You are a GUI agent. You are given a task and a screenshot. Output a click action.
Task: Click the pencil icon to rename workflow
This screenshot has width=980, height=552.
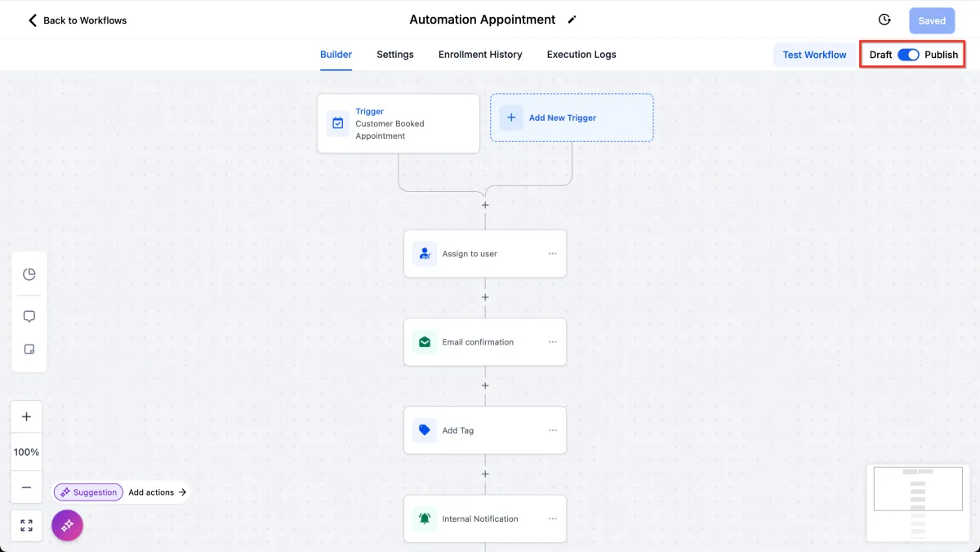(572, 20)
